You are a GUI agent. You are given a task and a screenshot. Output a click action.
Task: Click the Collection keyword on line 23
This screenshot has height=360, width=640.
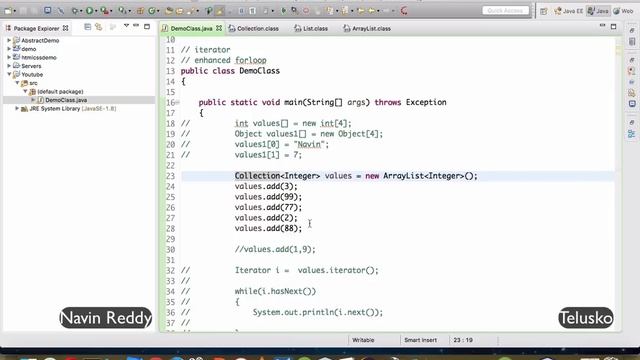coord(257,176)
